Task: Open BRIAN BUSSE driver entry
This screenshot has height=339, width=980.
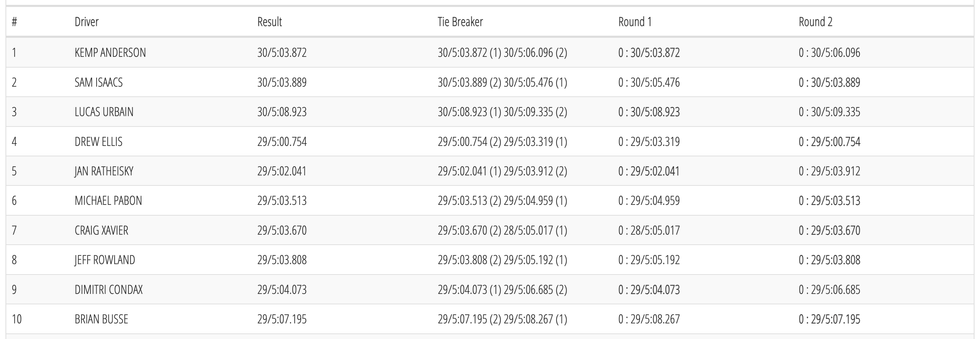Action: (101, 319)
